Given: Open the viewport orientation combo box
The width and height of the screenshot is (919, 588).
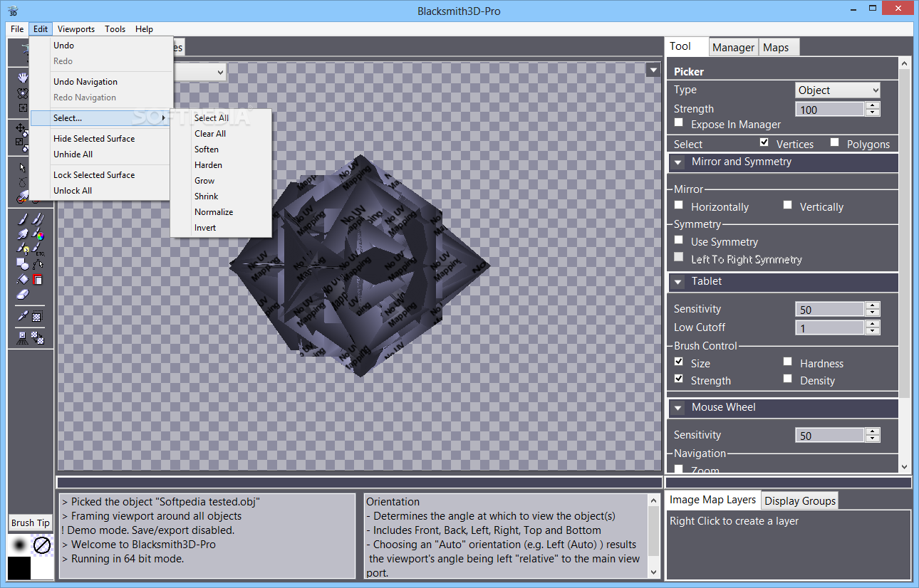Looking at the screenshot, I should [x=199, y=72].
